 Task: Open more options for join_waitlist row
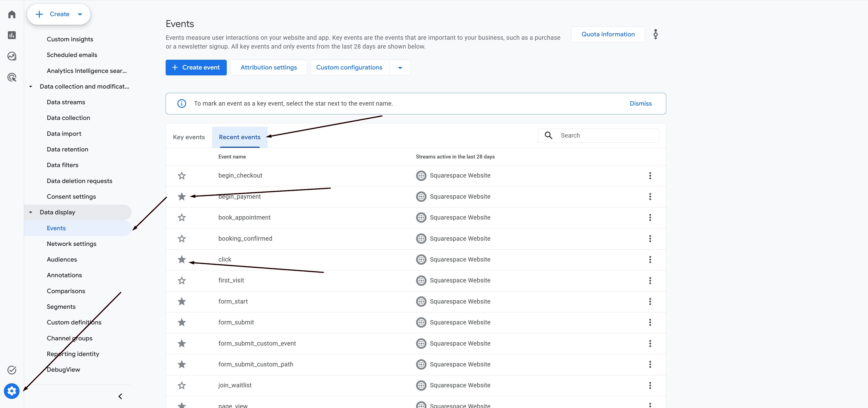click(x=650, y=386)
